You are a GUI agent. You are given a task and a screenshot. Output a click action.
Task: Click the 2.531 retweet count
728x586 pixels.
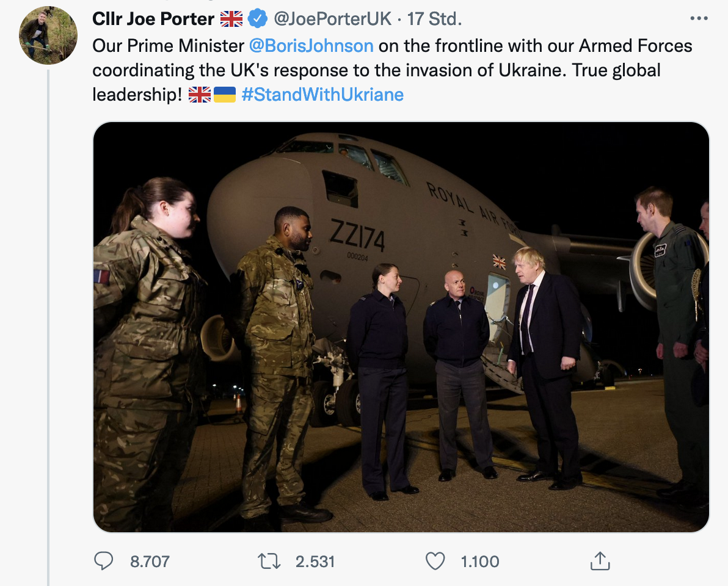pos(315,561)
